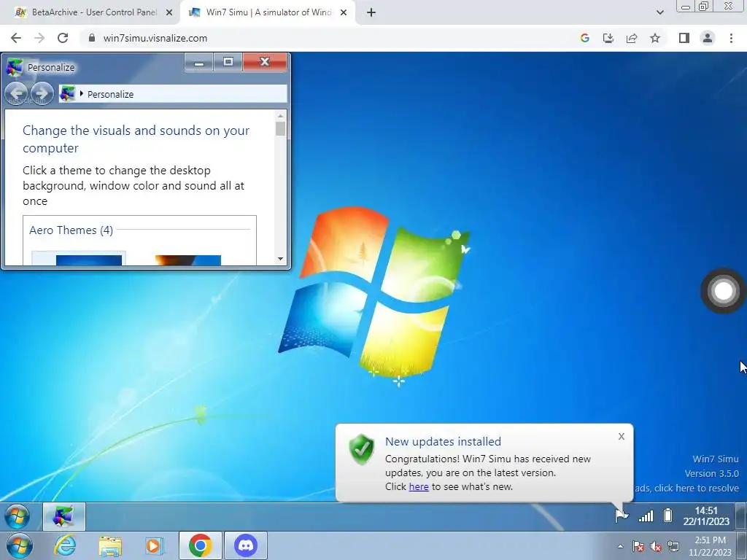Image resolution: width=747 pixels, height=560 pixels.
Task: Switch to the BetaArchive User Control Panel tab
Action: coord(94,12)
